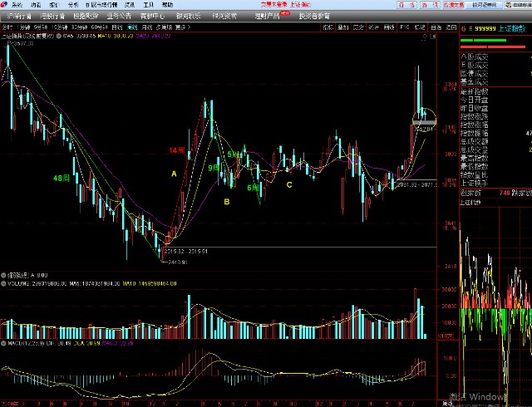Click the online customer service icon button
Viewport: 532px width, 407px height.
click(518, 5)
